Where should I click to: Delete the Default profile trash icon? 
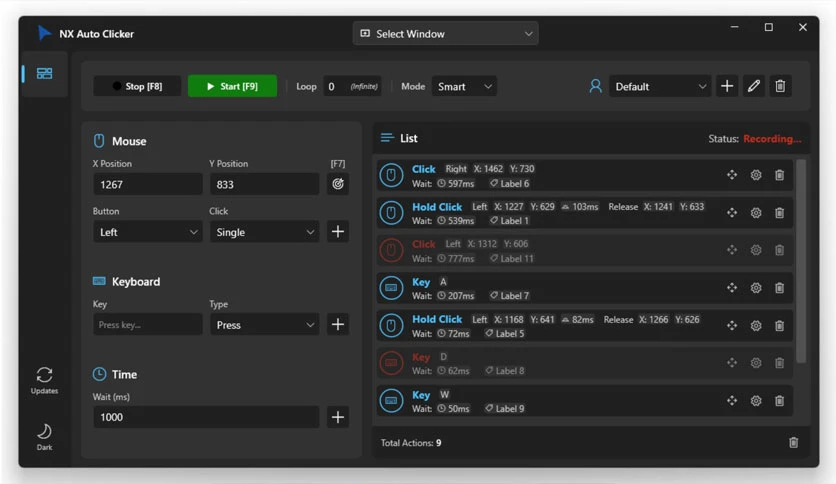pos(780,86)
